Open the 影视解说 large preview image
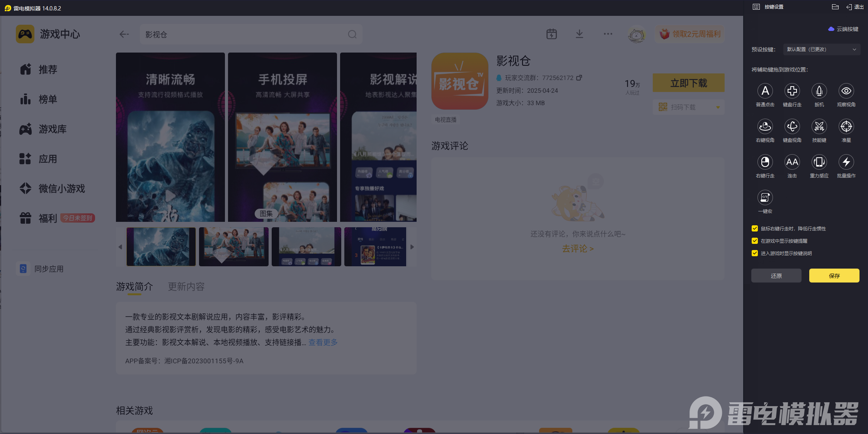This screenshot has height=434, width=868. 378,137
